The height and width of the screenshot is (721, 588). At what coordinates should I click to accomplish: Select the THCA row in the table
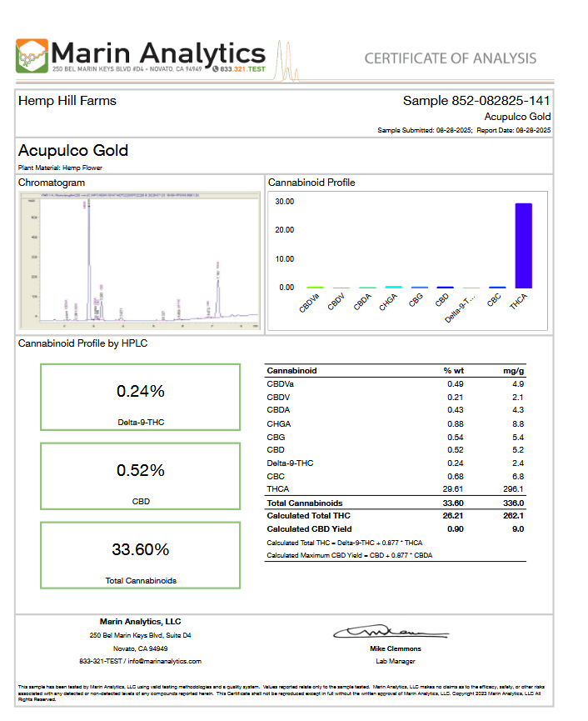coord(396,488)
